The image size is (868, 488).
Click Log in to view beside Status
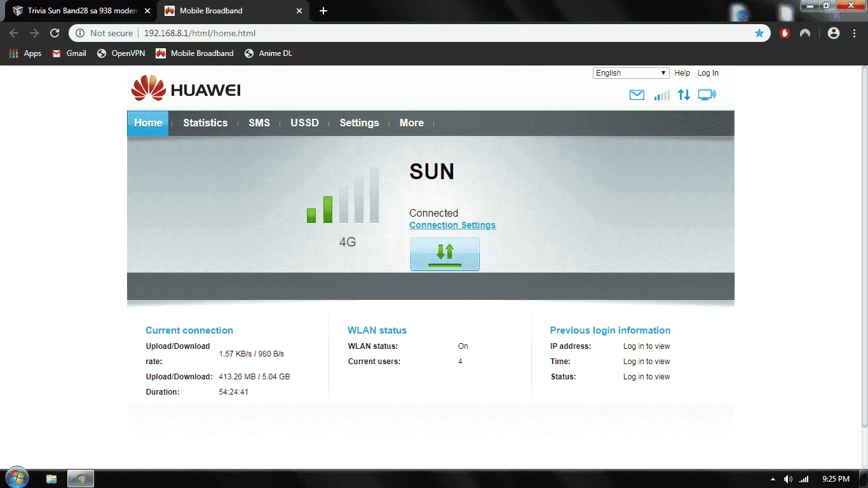point(646,377)
